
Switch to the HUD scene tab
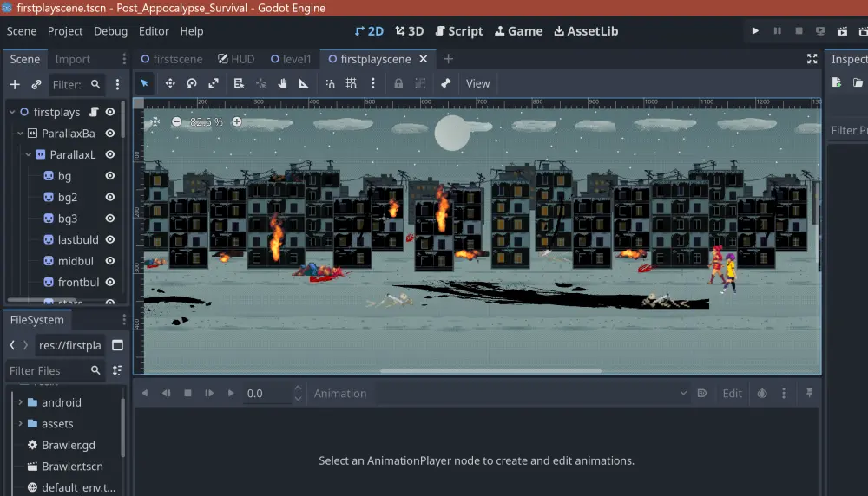point(236,59)
